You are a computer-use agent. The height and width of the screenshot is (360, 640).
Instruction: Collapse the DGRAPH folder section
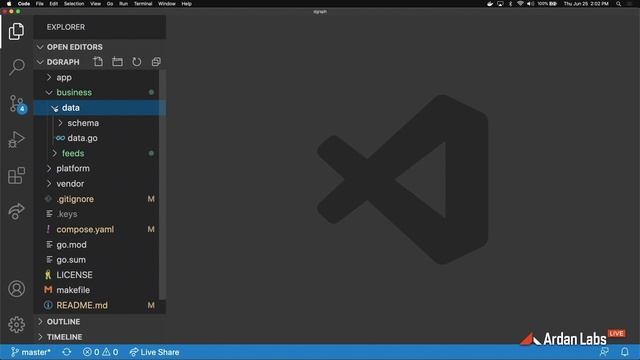63,62
